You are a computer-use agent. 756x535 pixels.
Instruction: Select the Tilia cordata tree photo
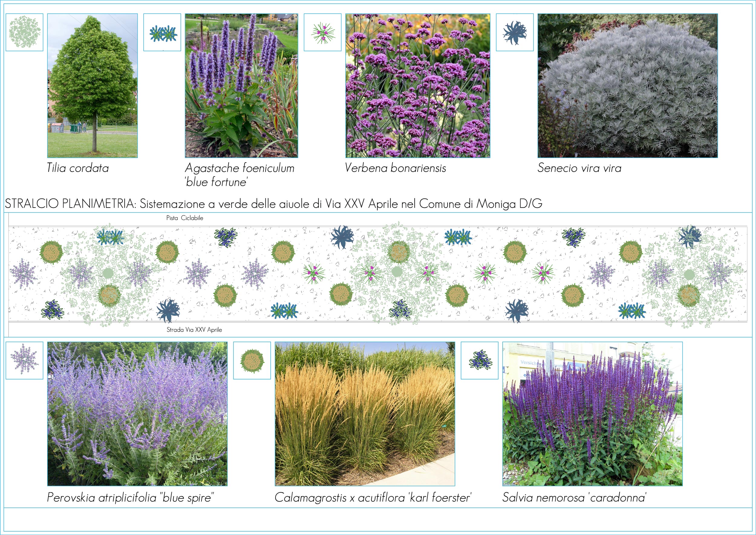[93, 86]
